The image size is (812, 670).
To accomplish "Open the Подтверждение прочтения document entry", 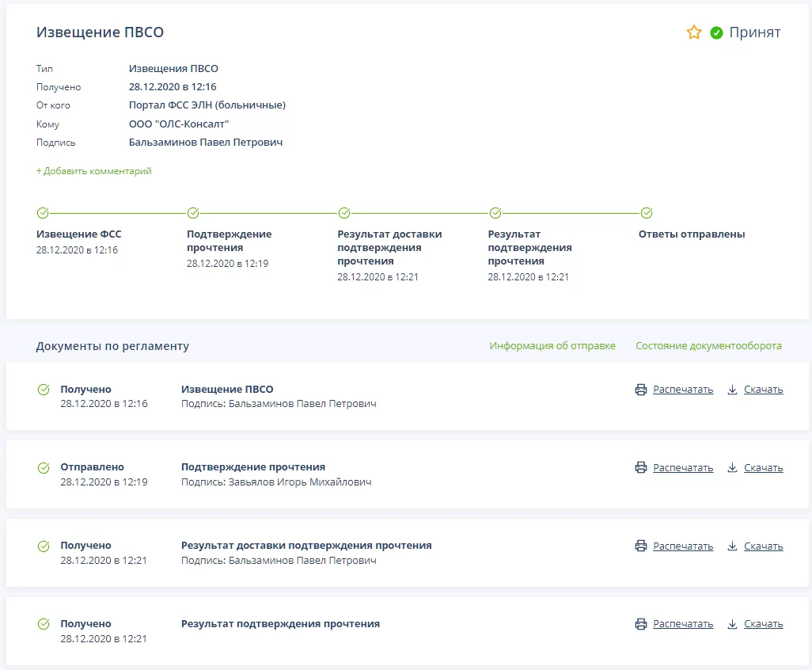I will (253, 467).
